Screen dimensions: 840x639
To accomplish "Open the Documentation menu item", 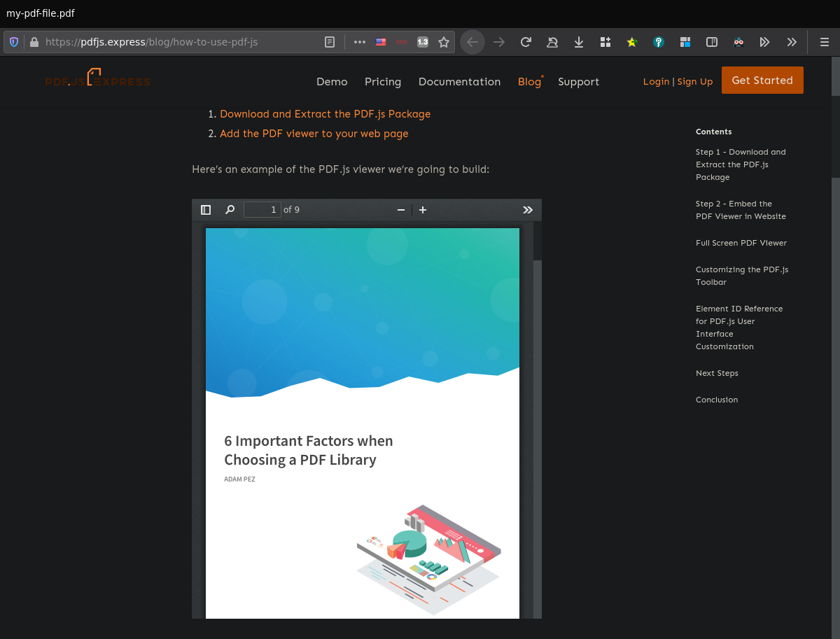I will (x=459, y=82).
